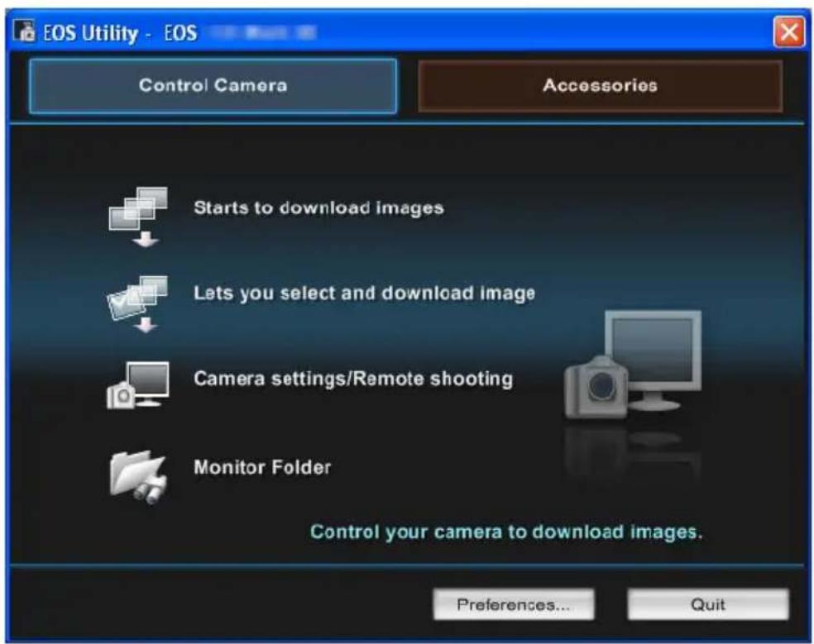Quit EOS Utility with the Quit button
The width and height of the screenshot is (814, 644).
pos(708,604)
